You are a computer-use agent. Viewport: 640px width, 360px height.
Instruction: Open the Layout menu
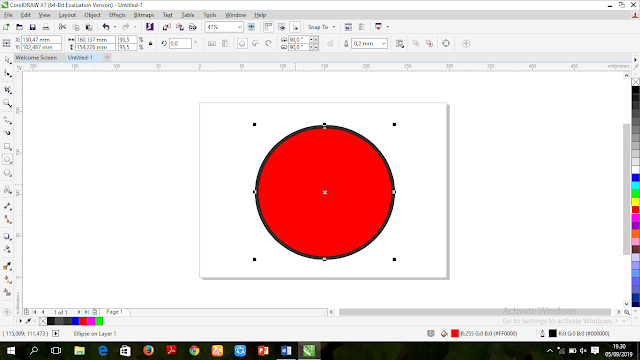(x=67, y=15)
